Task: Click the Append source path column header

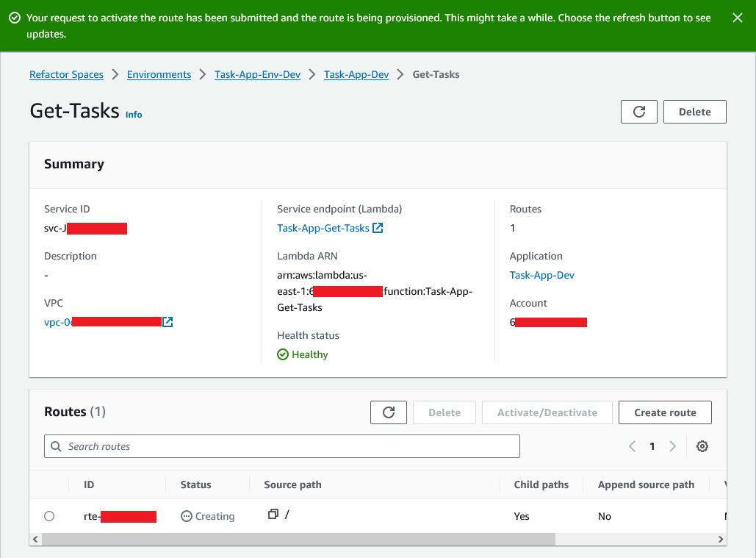Action: point(646,484)
